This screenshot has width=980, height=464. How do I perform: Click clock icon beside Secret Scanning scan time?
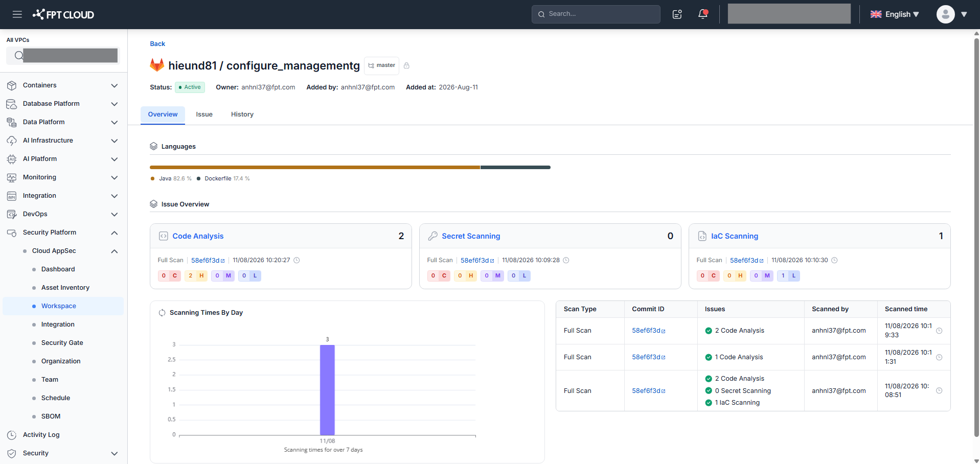click(x=566, y=260)
